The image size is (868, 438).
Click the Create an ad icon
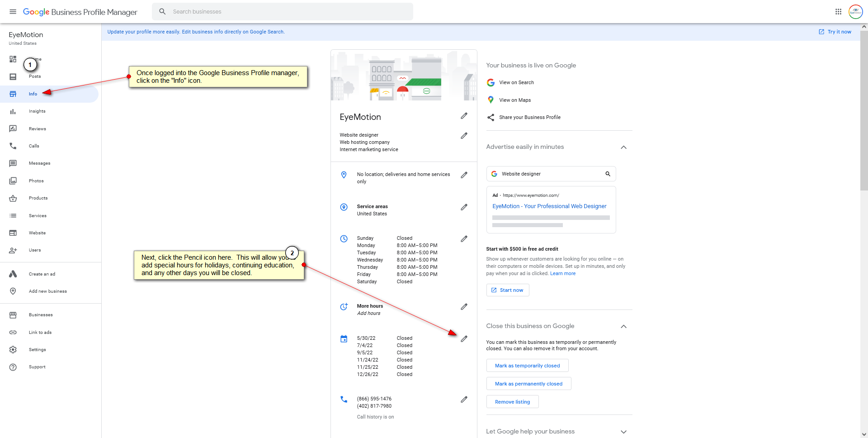pos(13,274)
